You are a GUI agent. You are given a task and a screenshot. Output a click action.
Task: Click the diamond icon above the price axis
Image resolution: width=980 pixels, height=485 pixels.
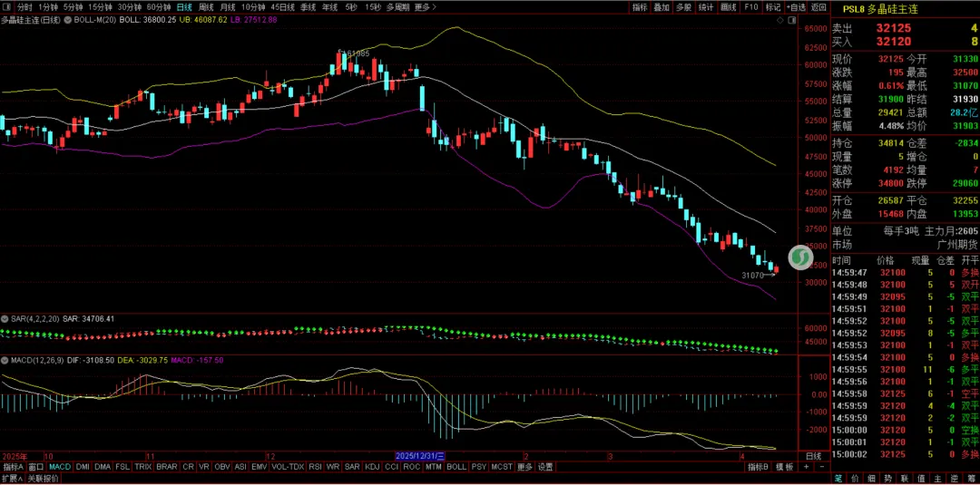[780, 20]
